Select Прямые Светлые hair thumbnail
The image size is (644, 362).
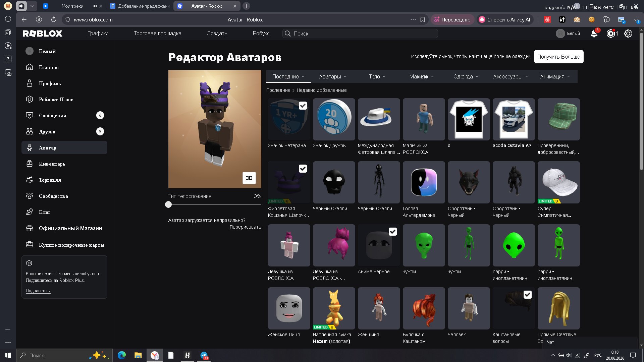558,308
